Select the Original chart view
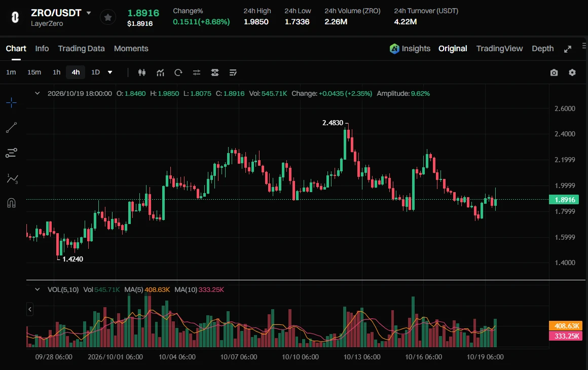Viewport: 588px width, 370px height. pos(453,48)
